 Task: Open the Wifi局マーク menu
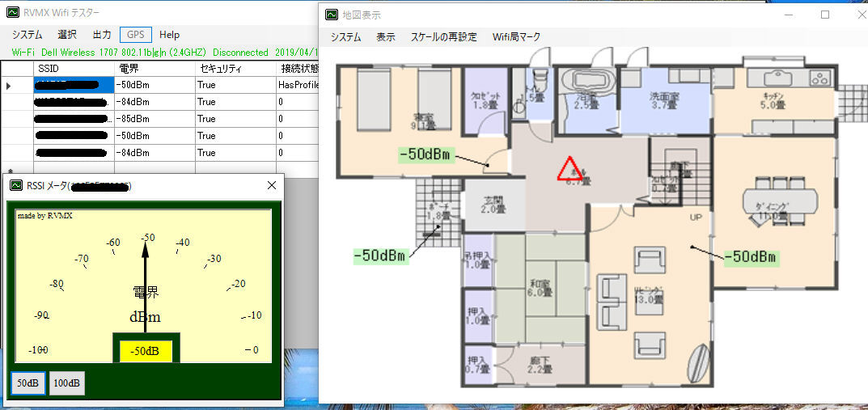[516, 37]
